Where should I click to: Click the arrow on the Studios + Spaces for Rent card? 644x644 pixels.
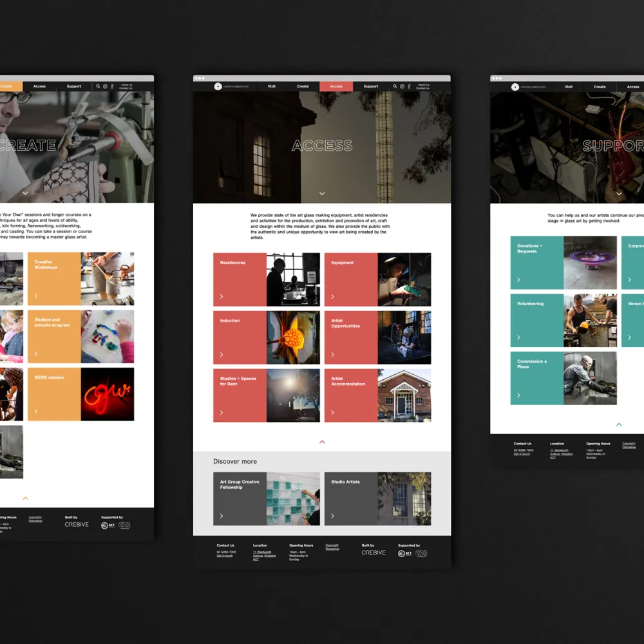pyautogui.click(x=222, y=412)
